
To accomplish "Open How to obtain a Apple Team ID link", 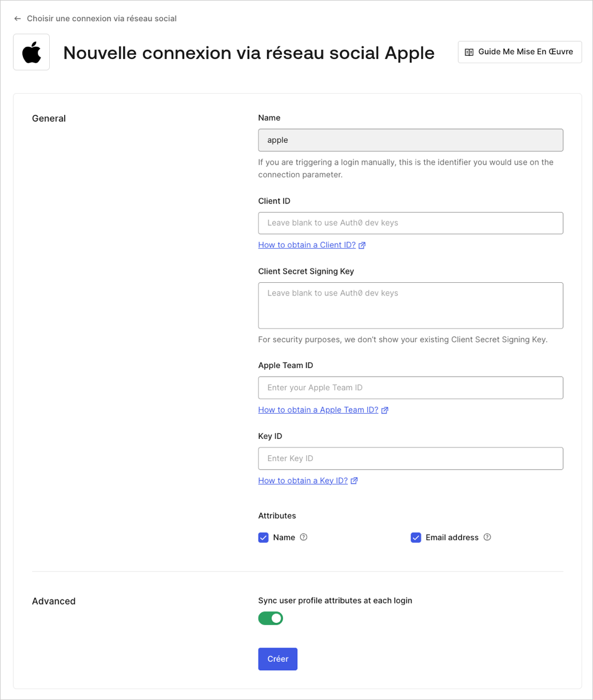I will (x=318, y=410).
